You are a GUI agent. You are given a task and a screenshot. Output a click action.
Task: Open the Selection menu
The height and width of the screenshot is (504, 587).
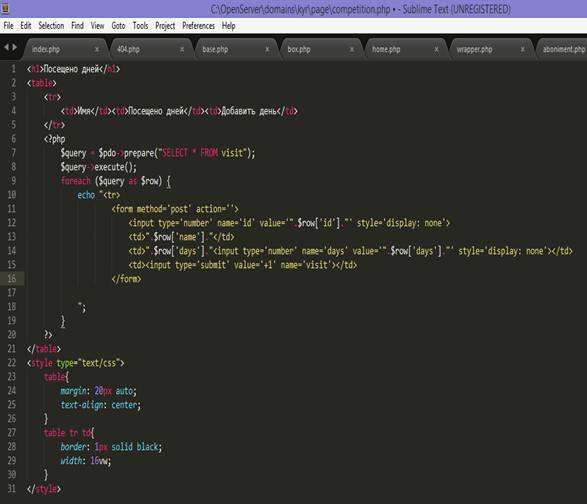[x=51, y=26]
